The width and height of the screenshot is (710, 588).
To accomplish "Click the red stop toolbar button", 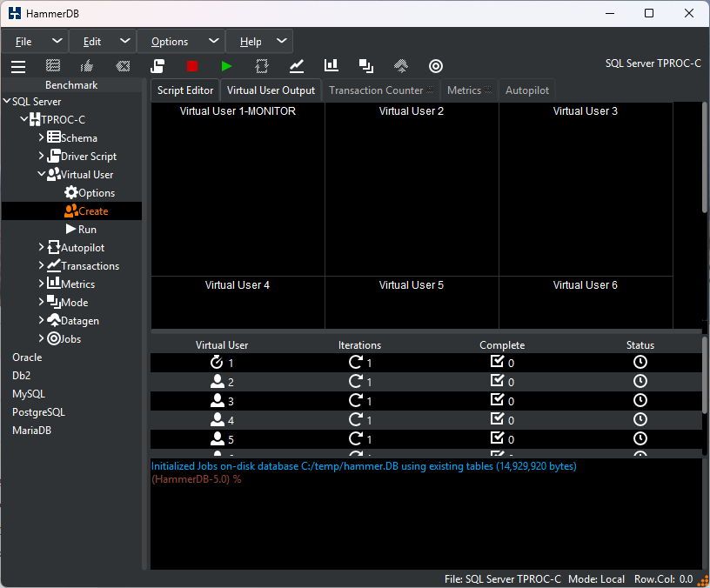I will point(192,66).
